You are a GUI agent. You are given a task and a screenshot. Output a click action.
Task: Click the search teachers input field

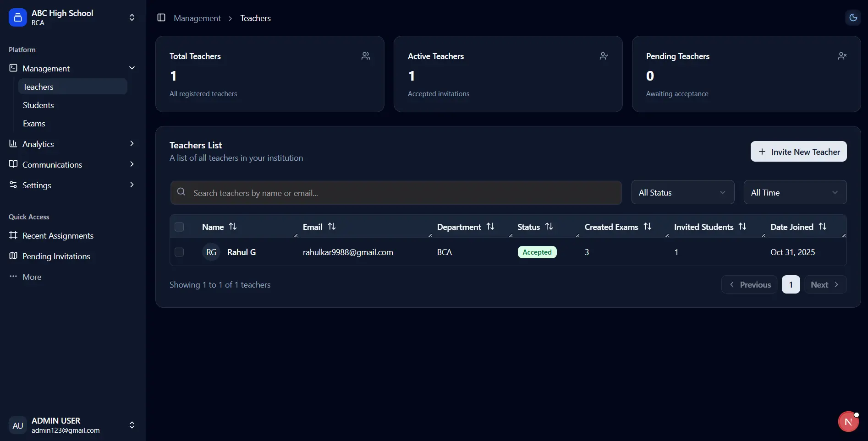(396, 193)
